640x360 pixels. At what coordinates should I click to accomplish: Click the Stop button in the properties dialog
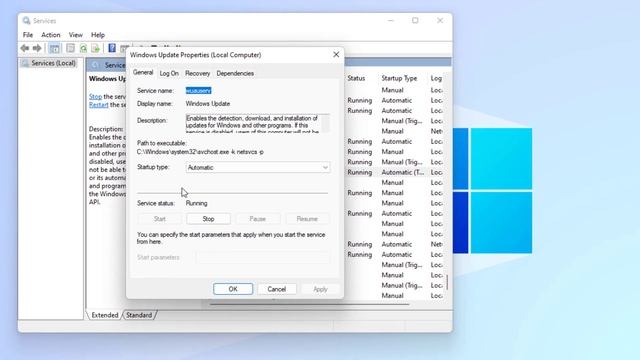(x=208, y=219)
